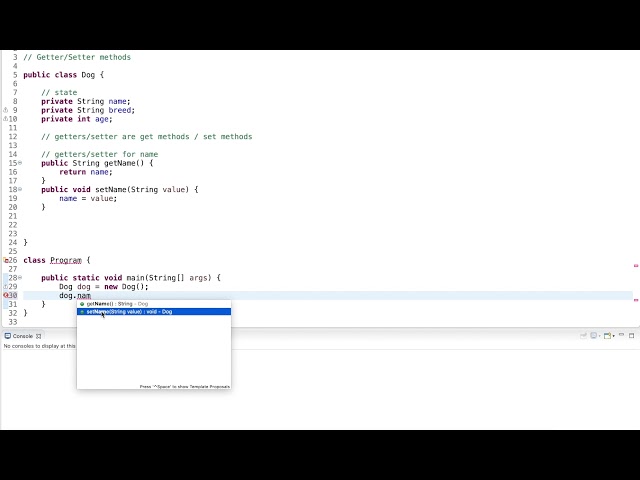Viewport: 640px width, 480px height.
Task: Click the overview ruler error mark near line 30
Action: click(636, 300)
